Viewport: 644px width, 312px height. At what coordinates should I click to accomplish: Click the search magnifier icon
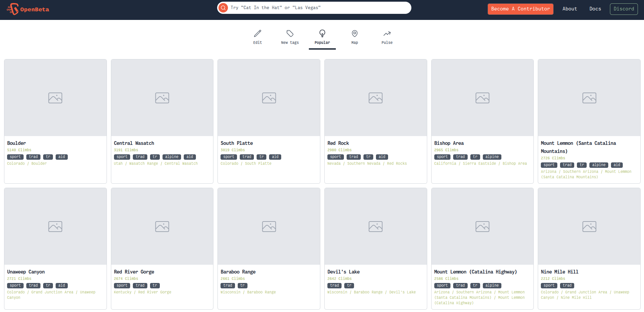(x=223, y=7)
